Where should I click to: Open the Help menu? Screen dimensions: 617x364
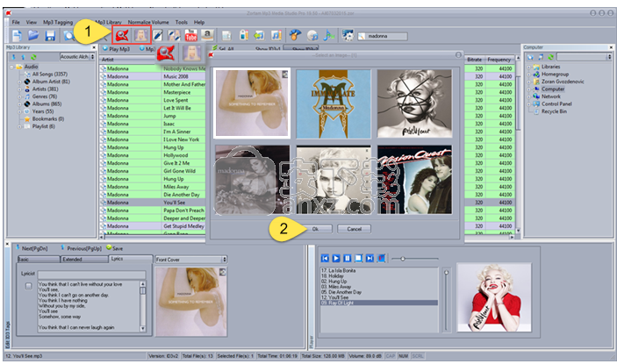199,23
